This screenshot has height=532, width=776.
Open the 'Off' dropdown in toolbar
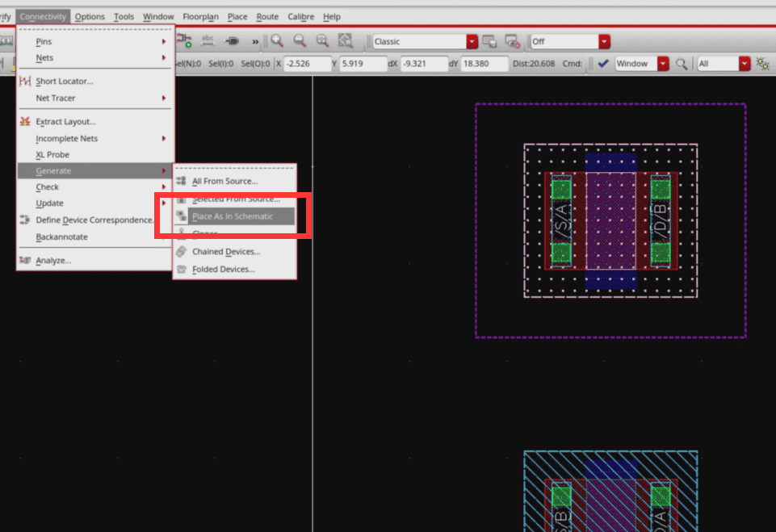604,41
